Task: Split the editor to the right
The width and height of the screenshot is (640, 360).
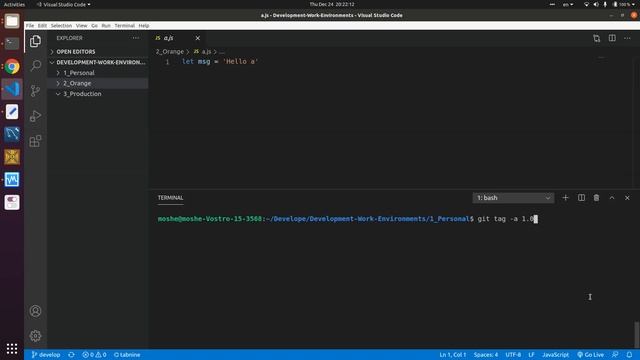Action: tap(612, 38)
